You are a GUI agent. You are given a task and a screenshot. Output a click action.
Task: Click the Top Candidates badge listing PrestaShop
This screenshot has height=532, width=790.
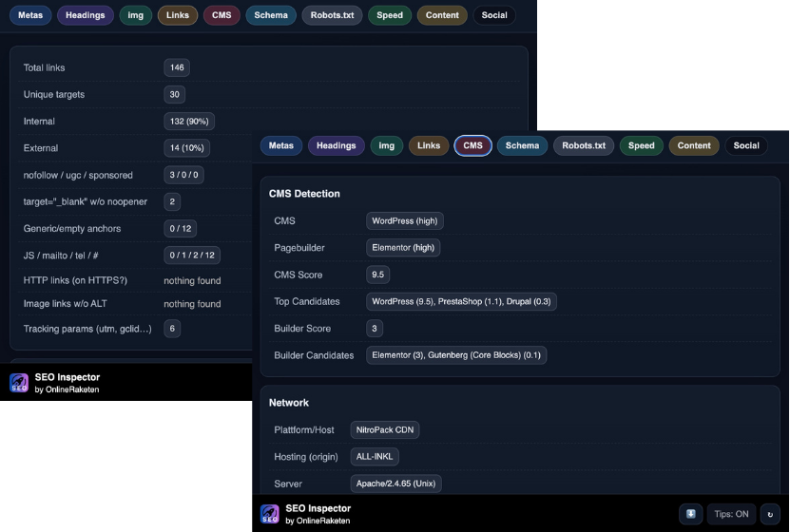tap(461, 301)
